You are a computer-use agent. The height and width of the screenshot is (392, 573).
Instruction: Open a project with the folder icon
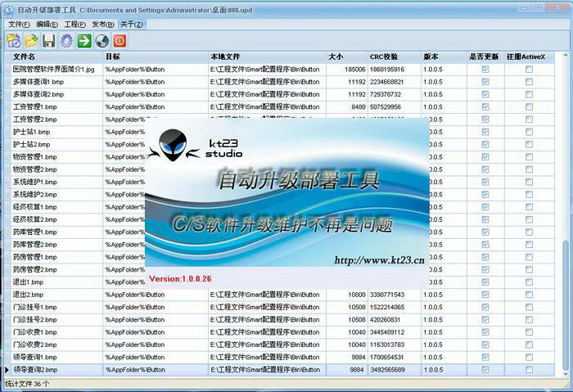coord(31,40)
